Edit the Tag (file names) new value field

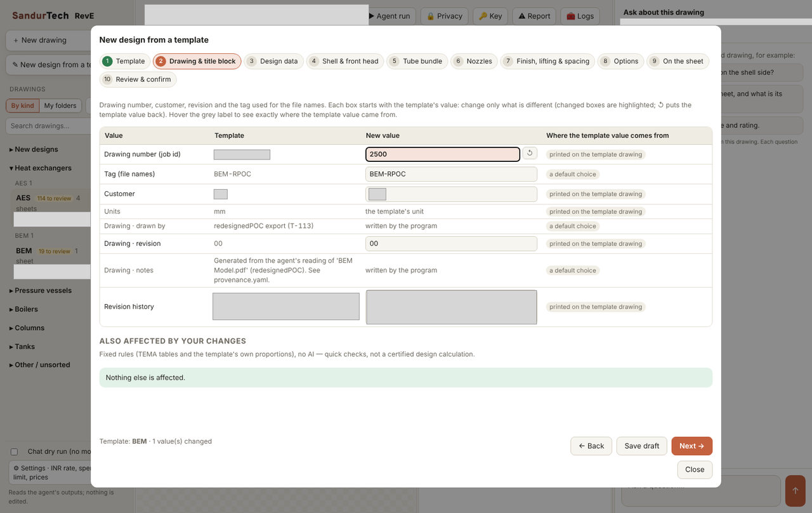click(451, 174)
